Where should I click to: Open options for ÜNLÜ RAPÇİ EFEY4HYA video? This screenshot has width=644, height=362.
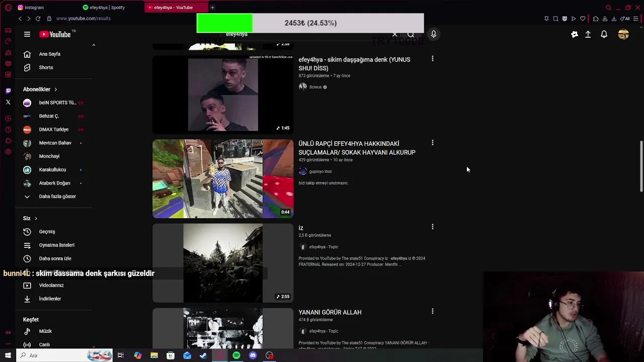click(x=432, y=143)
